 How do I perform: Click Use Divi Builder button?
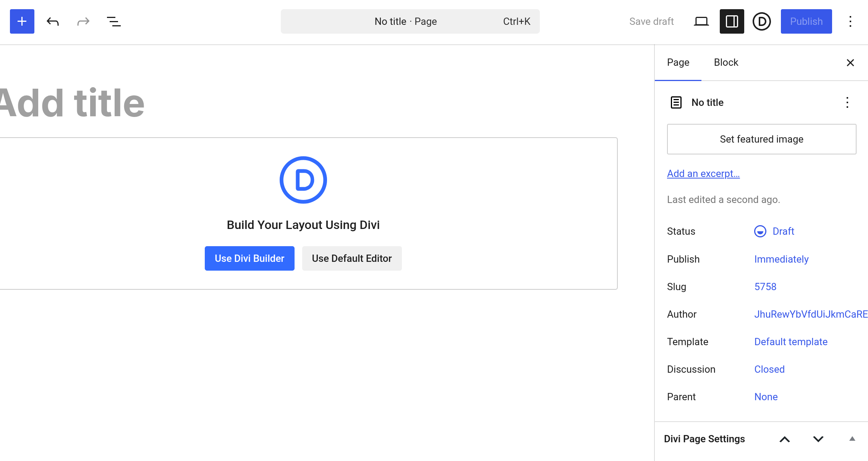click(249, 258)
